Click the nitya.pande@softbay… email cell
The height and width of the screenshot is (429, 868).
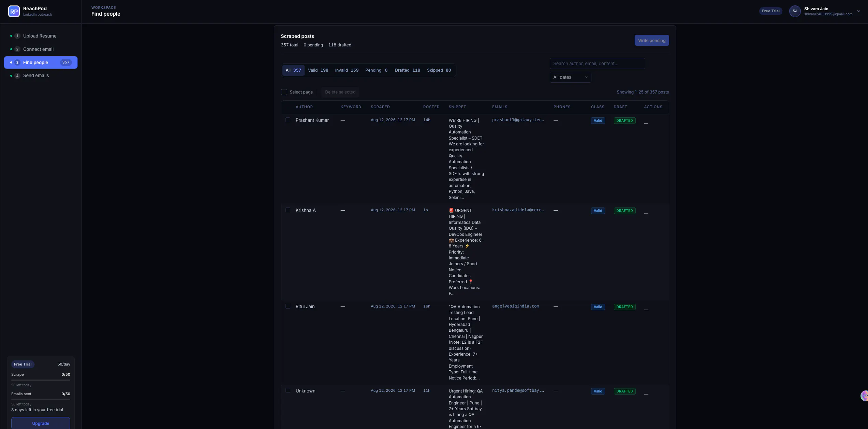click(518, 391)
